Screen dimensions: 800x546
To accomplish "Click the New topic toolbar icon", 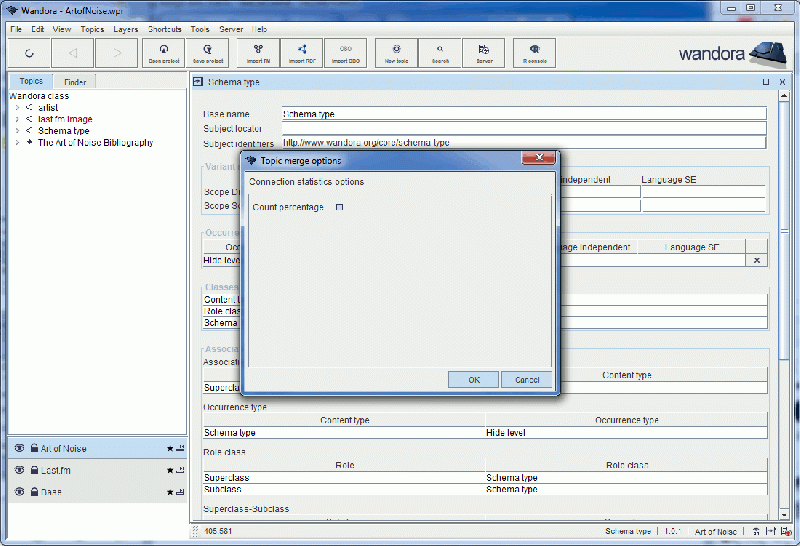I will (x=396, y=52).
